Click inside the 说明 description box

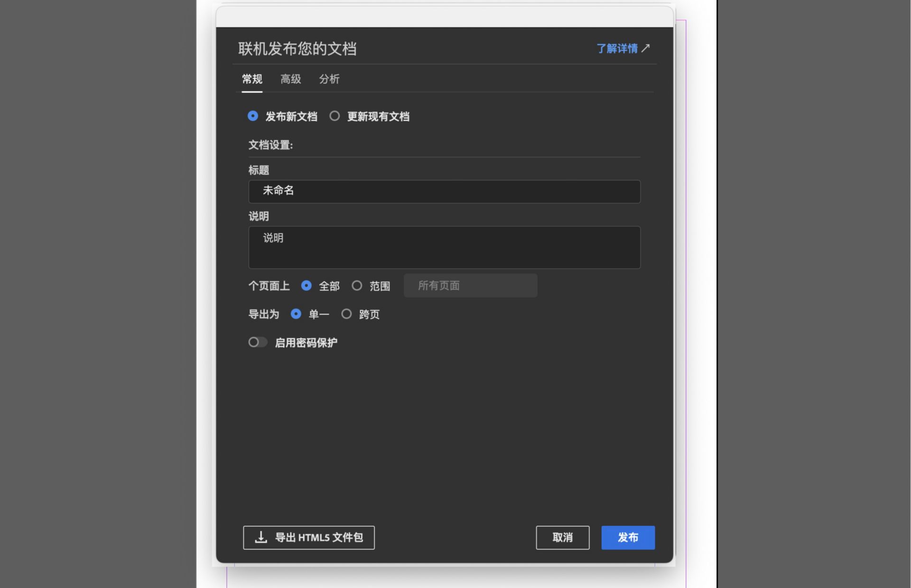[x=444, y=247]
